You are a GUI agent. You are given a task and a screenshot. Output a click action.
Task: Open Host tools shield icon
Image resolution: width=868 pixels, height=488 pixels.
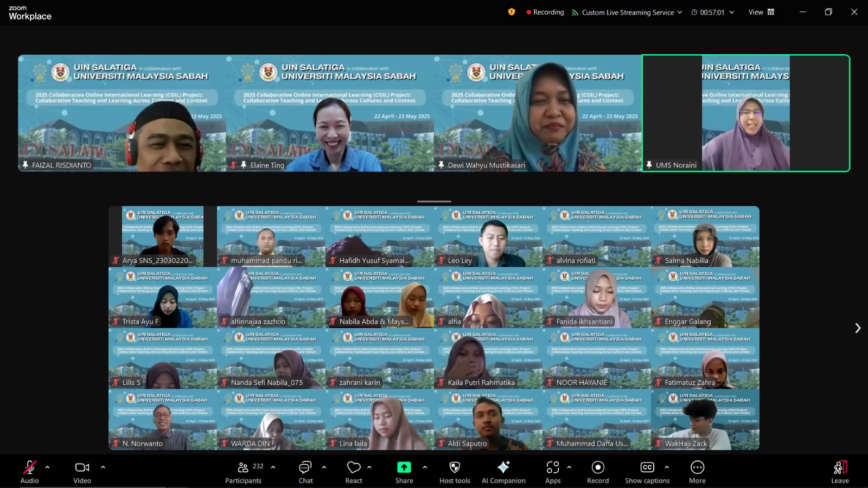455,472
